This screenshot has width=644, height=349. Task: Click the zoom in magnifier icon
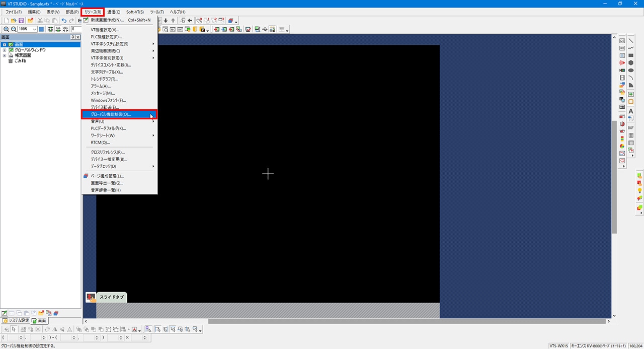[6, 30]
